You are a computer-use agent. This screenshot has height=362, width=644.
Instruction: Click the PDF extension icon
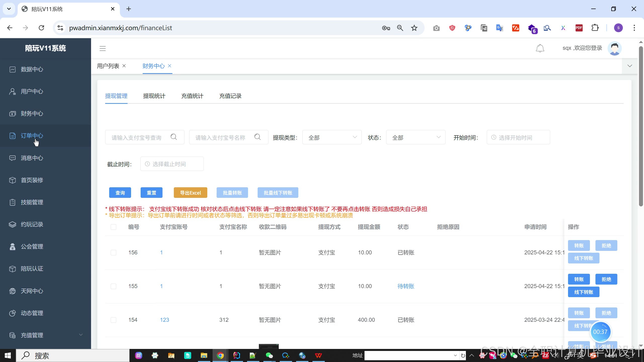tap(579, 28)
